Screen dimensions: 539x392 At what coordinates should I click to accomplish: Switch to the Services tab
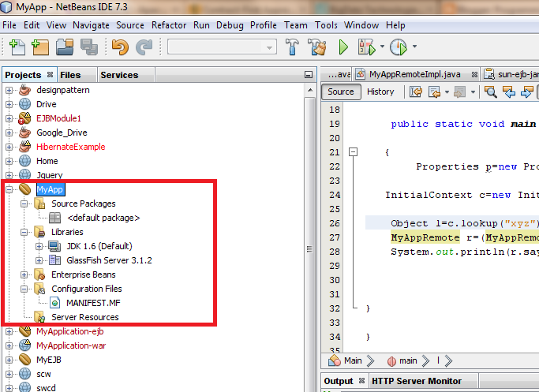[x=119, y=75]
